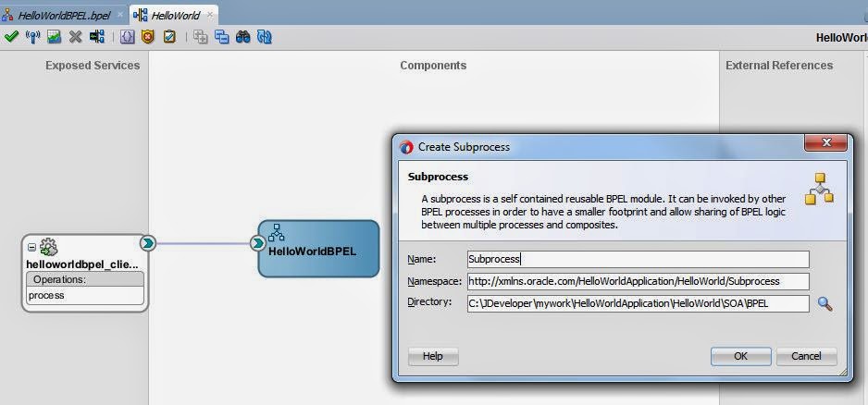The width and height of the screenshot is (868, 405).
Task: Collapse the helloworldbpel_client service box
Action: [x=31, y=247]
